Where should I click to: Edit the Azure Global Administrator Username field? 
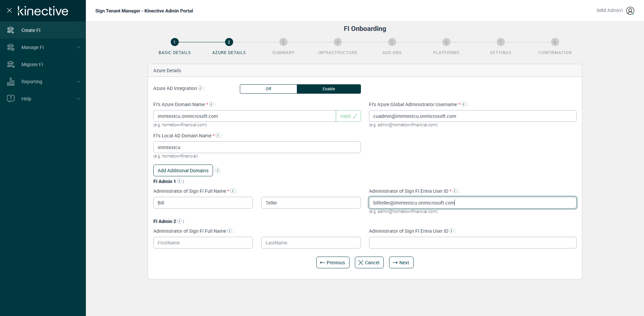(473, 116)
